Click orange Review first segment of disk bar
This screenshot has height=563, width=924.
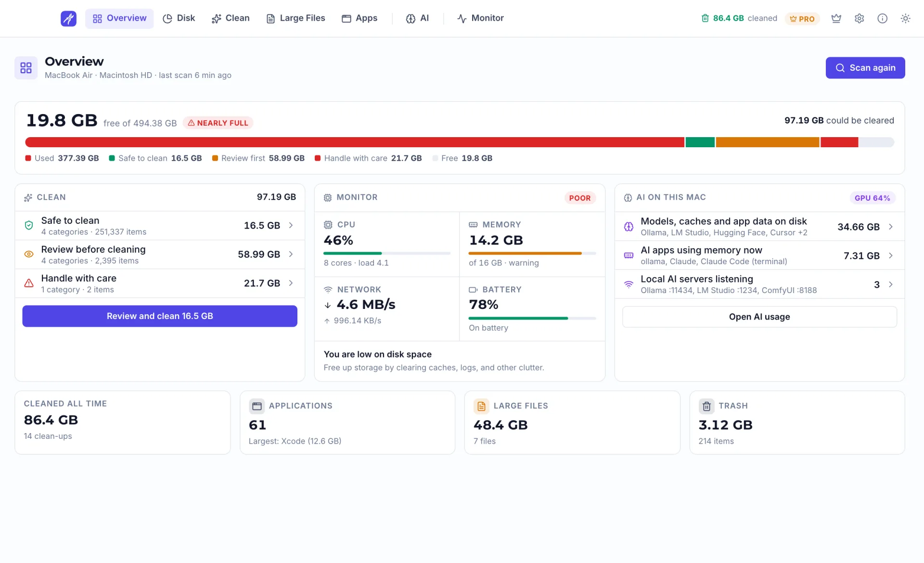pos(768,142)
